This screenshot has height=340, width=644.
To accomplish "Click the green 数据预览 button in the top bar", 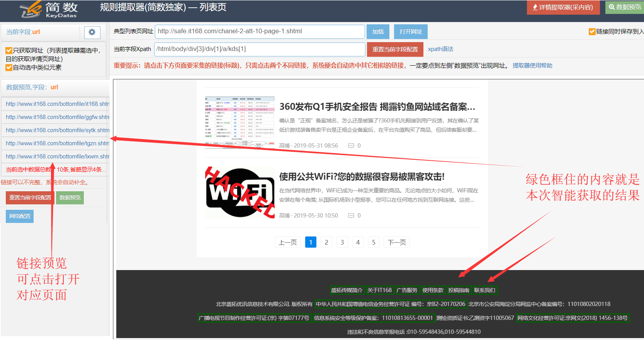I will tap(625, 7).
